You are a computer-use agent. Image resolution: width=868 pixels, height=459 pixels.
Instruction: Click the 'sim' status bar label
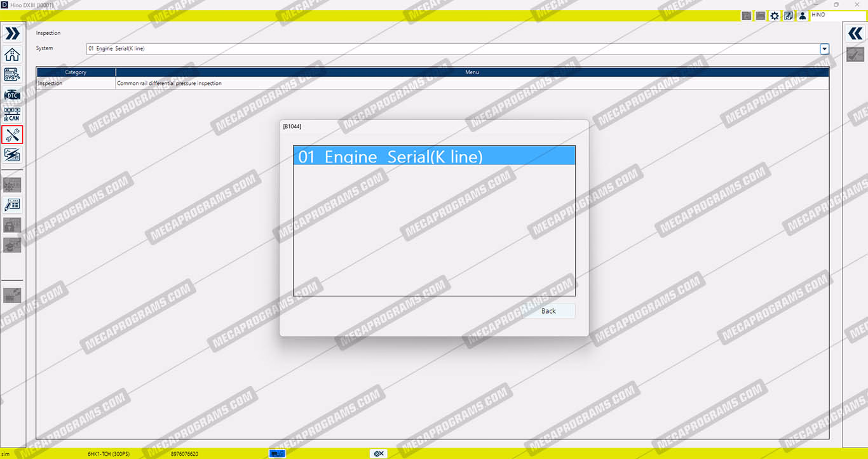coord(6,455)
